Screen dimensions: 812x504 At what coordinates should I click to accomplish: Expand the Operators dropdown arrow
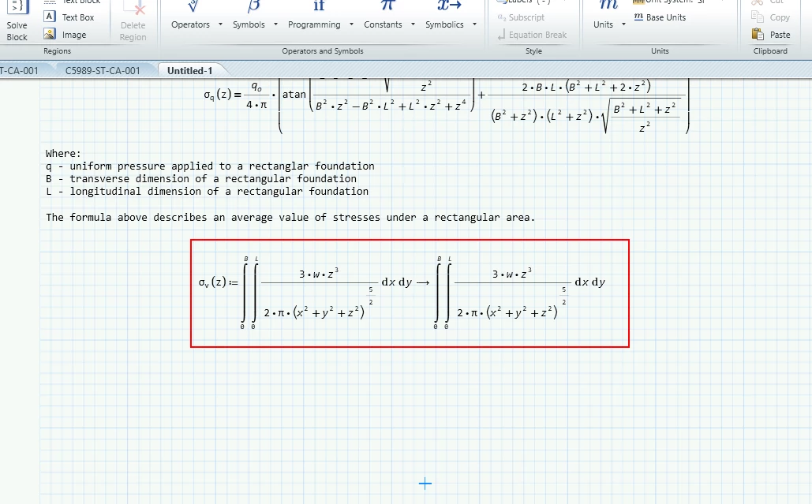point(220,24)
